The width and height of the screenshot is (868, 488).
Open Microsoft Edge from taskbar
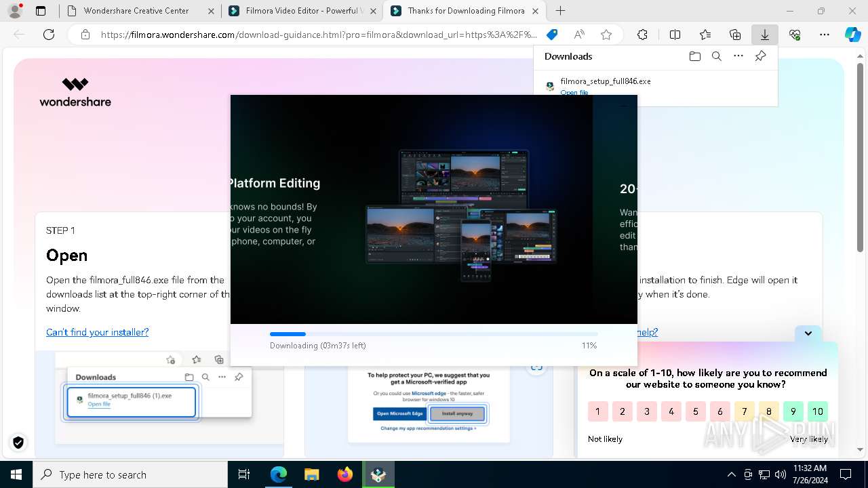click(x=279, y=474)
